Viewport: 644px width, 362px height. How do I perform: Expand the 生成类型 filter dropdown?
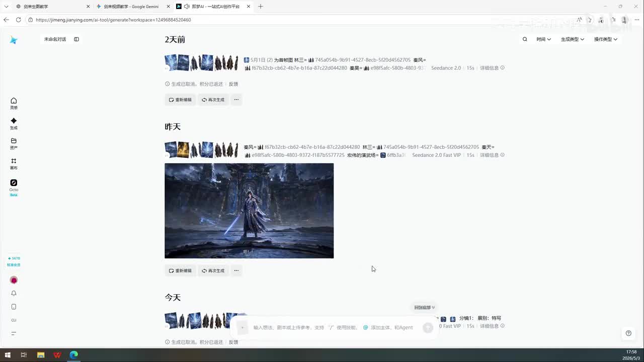[573, 39]
